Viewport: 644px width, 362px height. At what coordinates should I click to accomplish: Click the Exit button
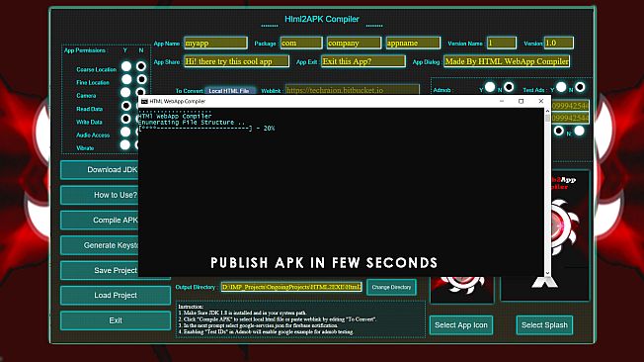coord(116,320)
